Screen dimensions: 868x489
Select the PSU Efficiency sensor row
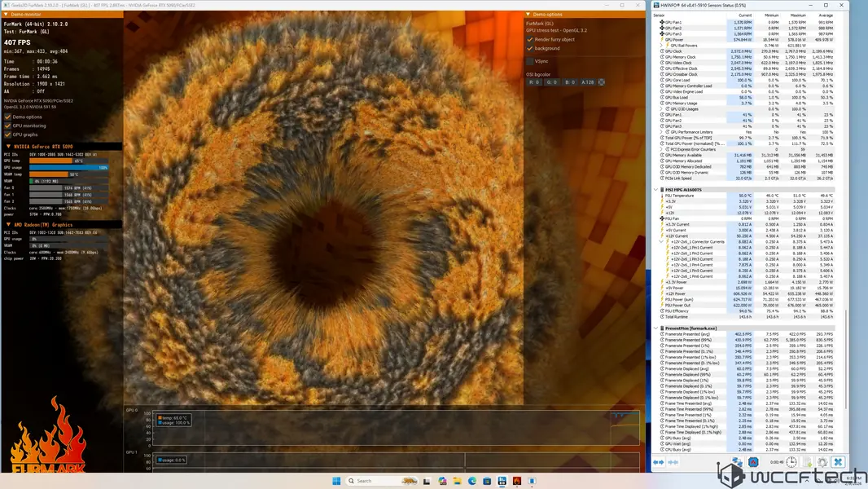coord(747,311)
